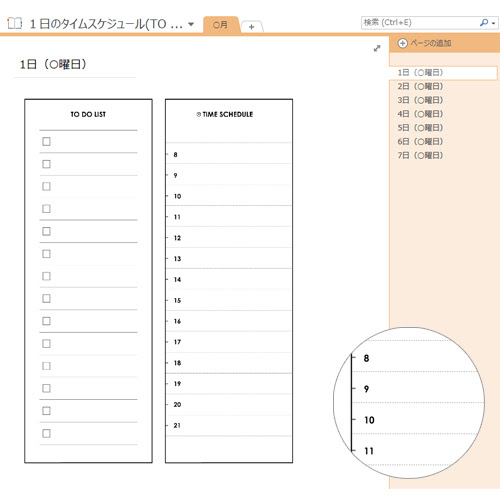Open the search scope dropdown arrow

tap(493, 23)
